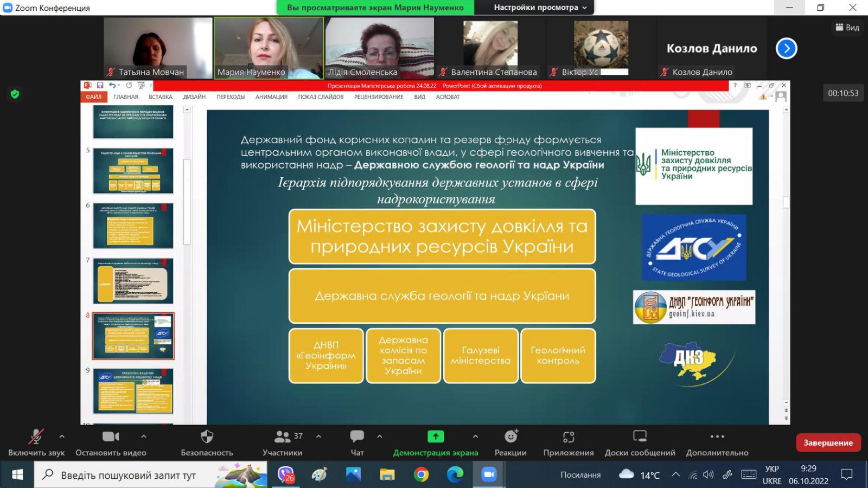Viewport: 868px width, 488px height.
Task: Unmute microphone with Включить звук
Action: pyautogui.click(x=36, y=437)
